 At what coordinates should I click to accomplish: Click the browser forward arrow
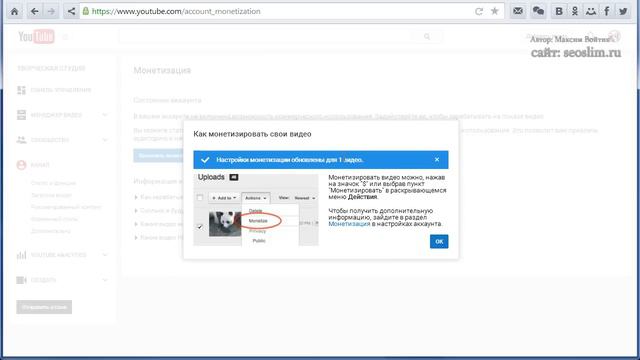[x=51, y=11]
